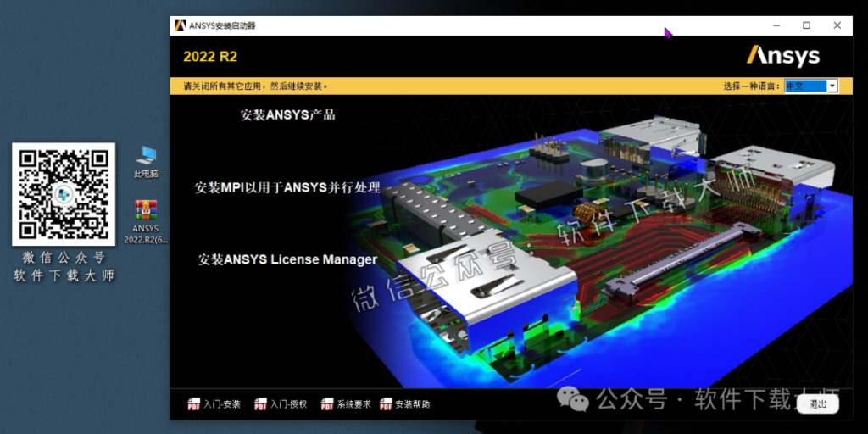
Task: Open the language dropdown arrow
Action: click(x=832, y=86)
